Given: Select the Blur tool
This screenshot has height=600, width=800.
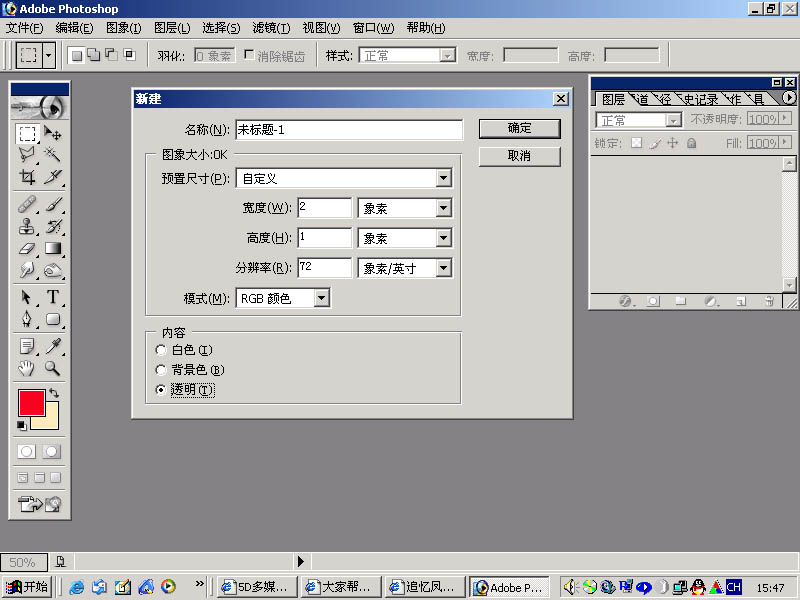Looking at the screenshot, I should tap(27, 270).
